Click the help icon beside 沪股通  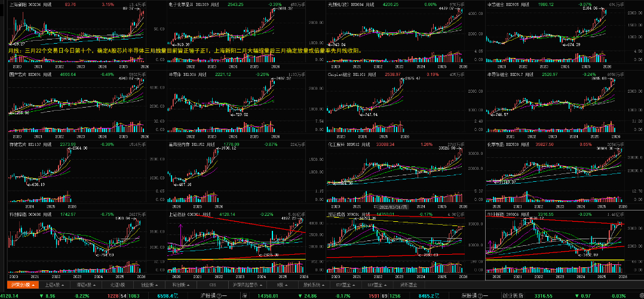pyautogui.click(x=218, y=295)
